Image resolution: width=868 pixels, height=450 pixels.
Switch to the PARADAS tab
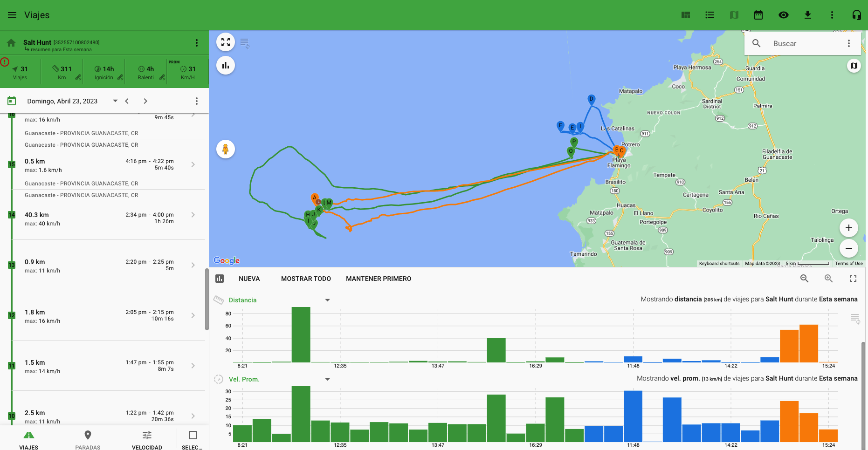click(88, 439)
